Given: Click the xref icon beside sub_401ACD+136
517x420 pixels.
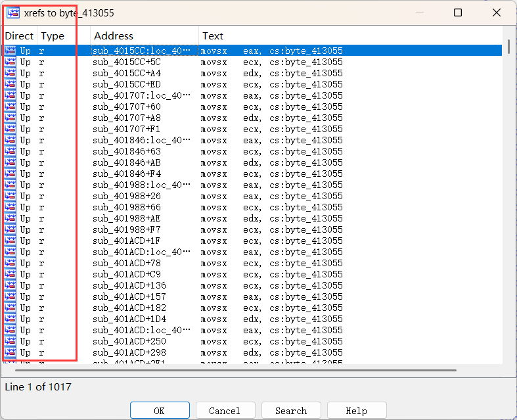Looking at the screenshot, I should (11, 285).
